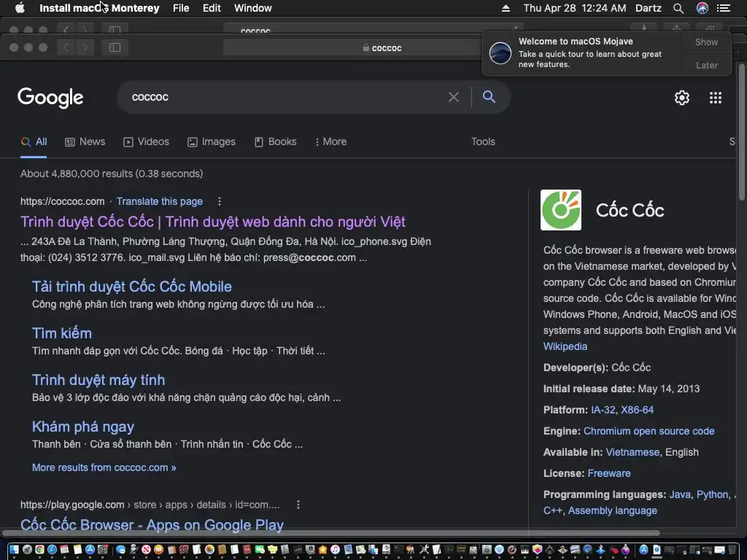747x560 pixels.
Task: Open Trash in the Dock
Action: coord(731,550)
